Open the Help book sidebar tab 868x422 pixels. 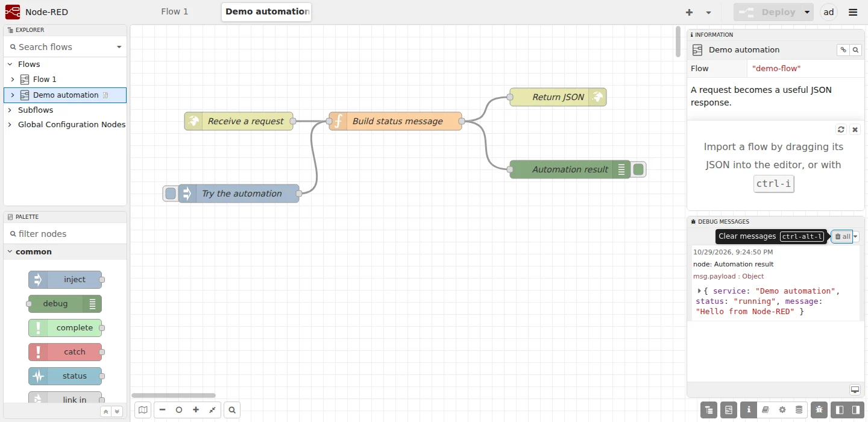coord(766,410)
